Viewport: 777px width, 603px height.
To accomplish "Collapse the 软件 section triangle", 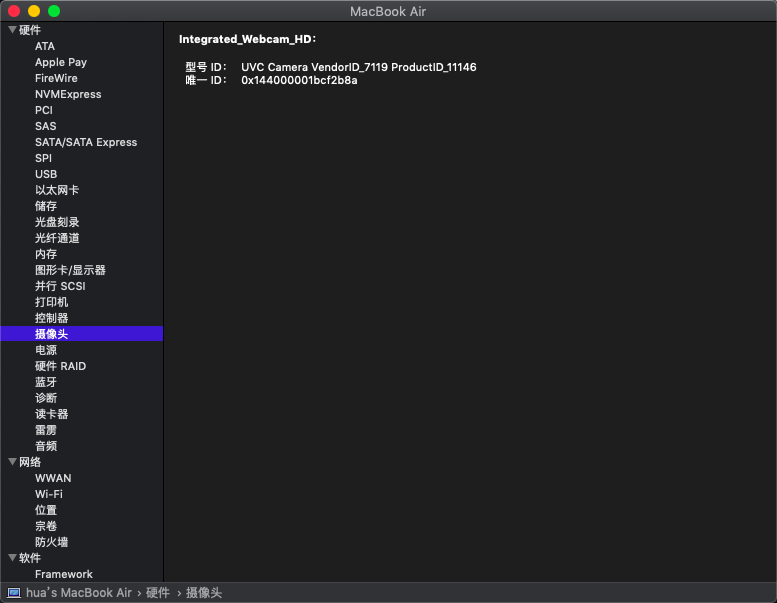I will [x=13, y=557].
